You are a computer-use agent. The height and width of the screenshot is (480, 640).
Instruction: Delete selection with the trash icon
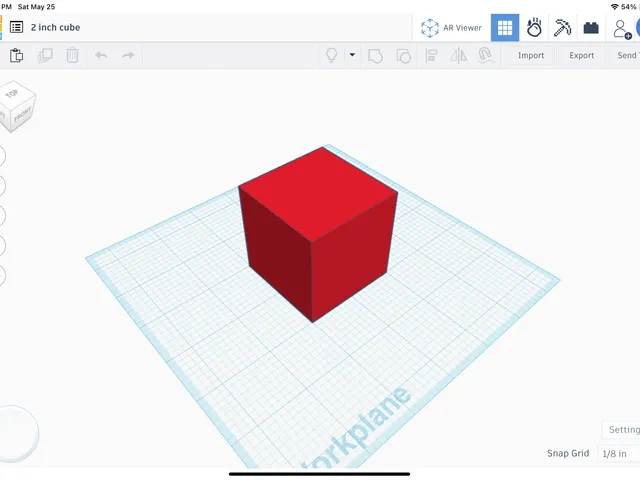tap(72, 55)
